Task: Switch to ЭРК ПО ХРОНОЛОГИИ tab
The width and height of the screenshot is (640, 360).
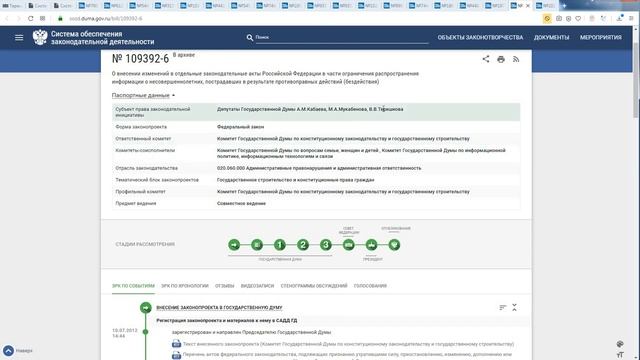Action: 185,286
